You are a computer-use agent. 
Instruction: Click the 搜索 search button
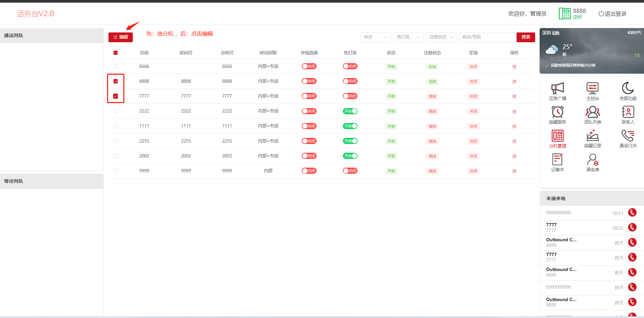pyautogui.click(x=525, y=37)
